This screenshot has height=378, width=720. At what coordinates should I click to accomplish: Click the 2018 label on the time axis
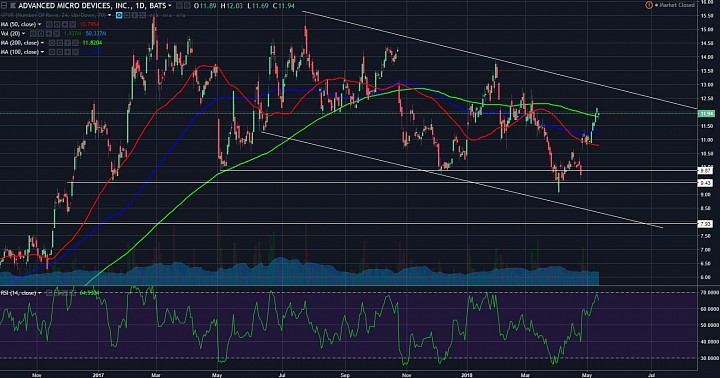[467, 374]
